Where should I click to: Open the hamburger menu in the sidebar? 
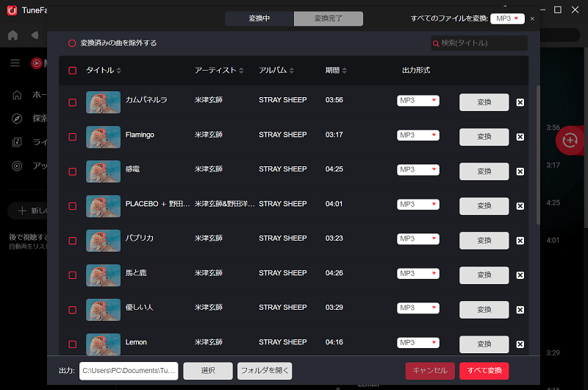pos(15,63)
